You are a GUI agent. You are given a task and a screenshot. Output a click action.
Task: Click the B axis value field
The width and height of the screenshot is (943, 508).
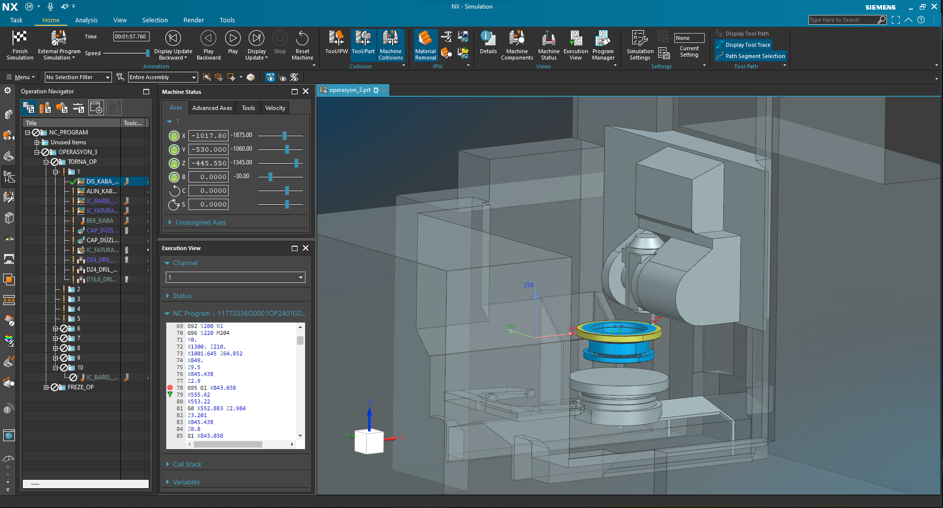coord(208,177)
